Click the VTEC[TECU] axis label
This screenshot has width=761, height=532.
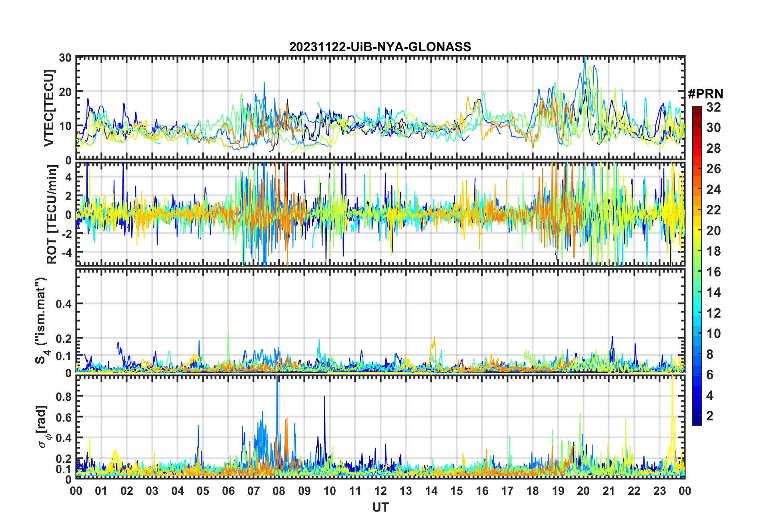[x=49, y=108]
